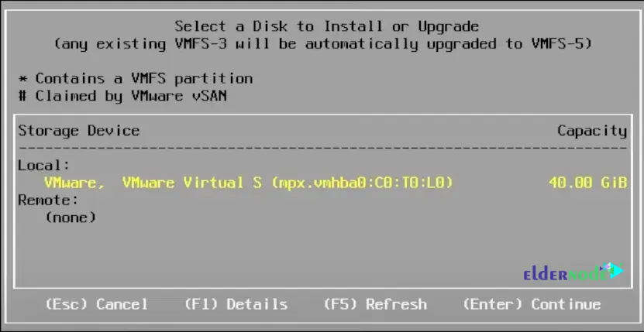Click the mpx.vmhba0:C0:T0:L0 device identifier
Image resolution: width=644 pixels, height=332 pixels.
[362, 183]
